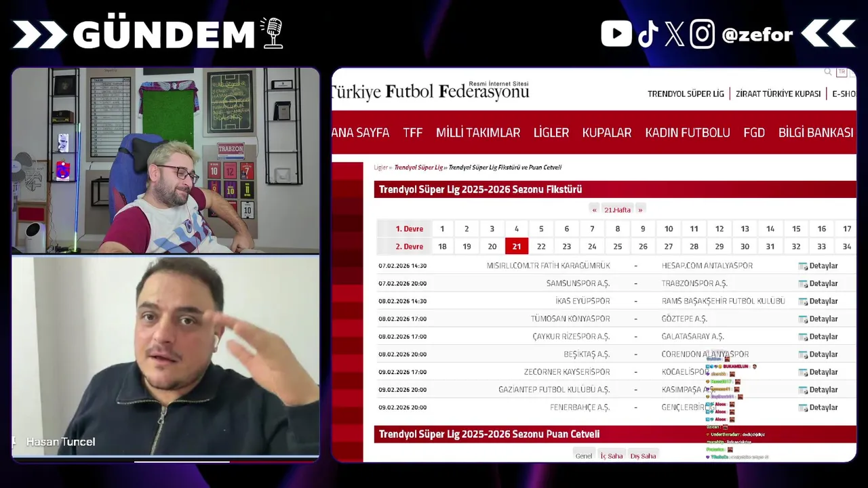Image resolution: width=868 pixels, height=488 pixels.
Task: Select week 34 in fixture grid
Action: [846, 247]
